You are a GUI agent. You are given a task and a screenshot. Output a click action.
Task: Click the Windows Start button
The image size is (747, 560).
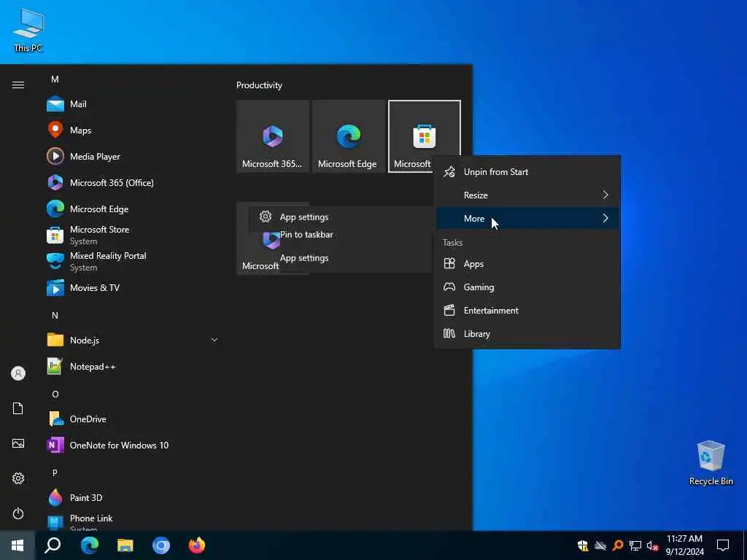click(18, 545)
